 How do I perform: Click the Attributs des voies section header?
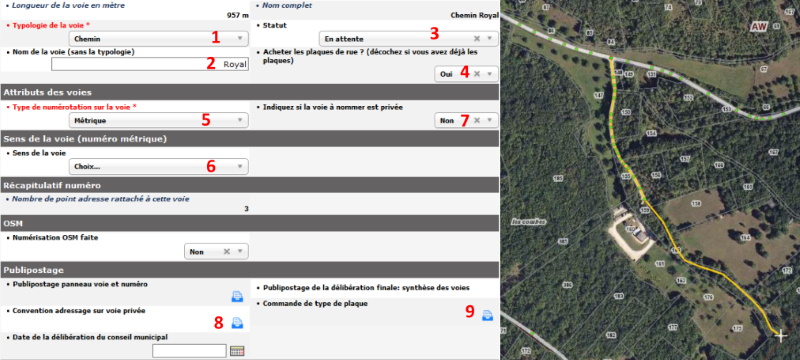pos(249,92)
